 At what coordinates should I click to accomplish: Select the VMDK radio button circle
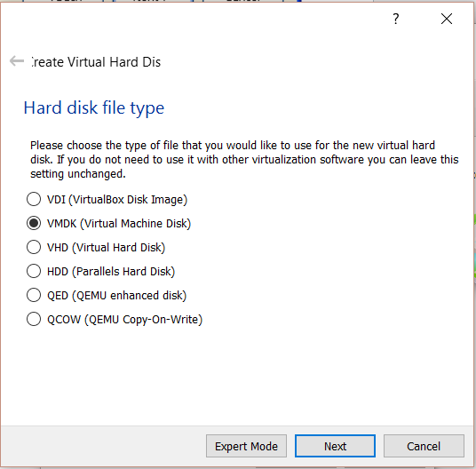(34, 224)
